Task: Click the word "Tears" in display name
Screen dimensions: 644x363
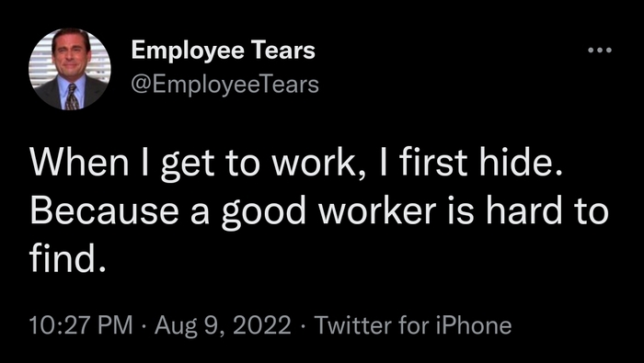Action: click(x=283, y=51)
